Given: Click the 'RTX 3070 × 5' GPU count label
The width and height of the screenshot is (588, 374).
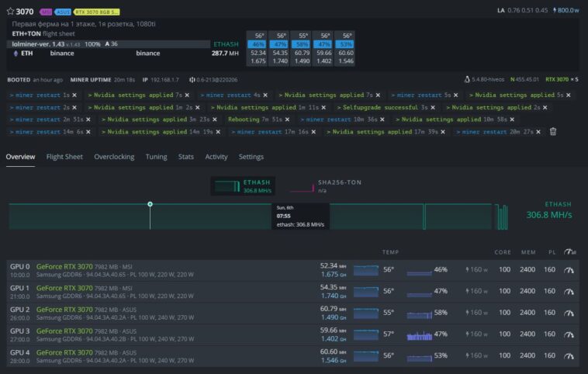Looking at the screenshot, I should [562, 79].
